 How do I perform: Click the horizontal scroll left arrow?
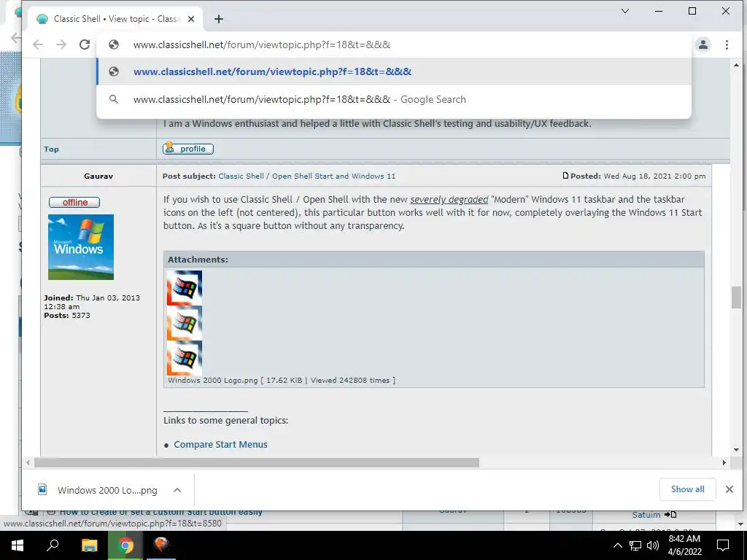[x=28, y=462]
